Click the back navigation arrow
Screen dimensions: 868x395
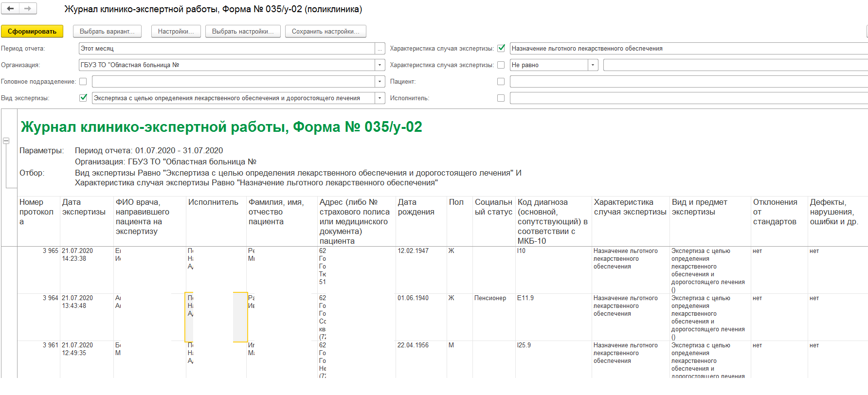pyautogui.click(x=10, y=9)
